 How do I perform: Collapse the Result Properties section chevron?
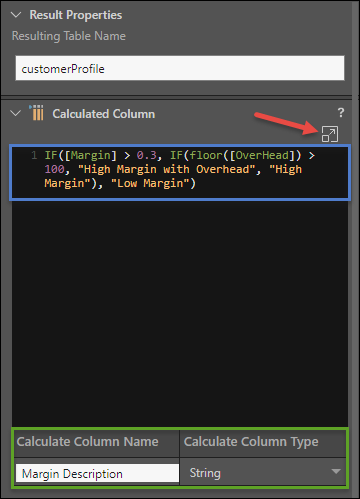click(16, 15)
